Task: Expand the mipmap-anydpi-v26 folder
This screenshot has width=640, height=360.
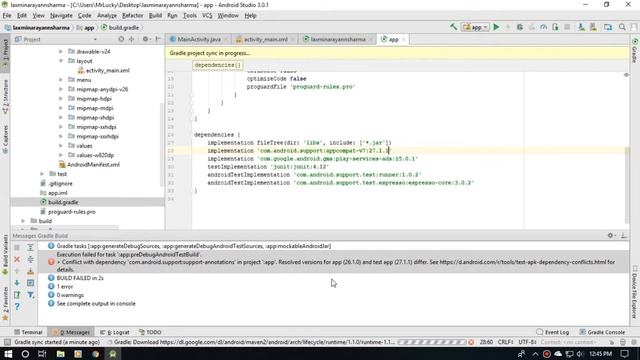Action: (61, 89)
